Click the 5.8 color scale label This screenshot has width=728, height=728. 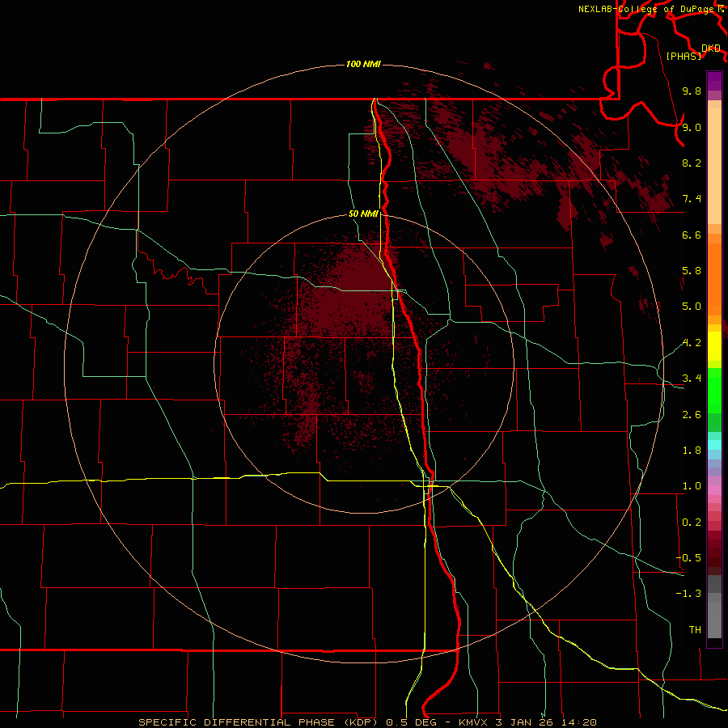point(692,271)
